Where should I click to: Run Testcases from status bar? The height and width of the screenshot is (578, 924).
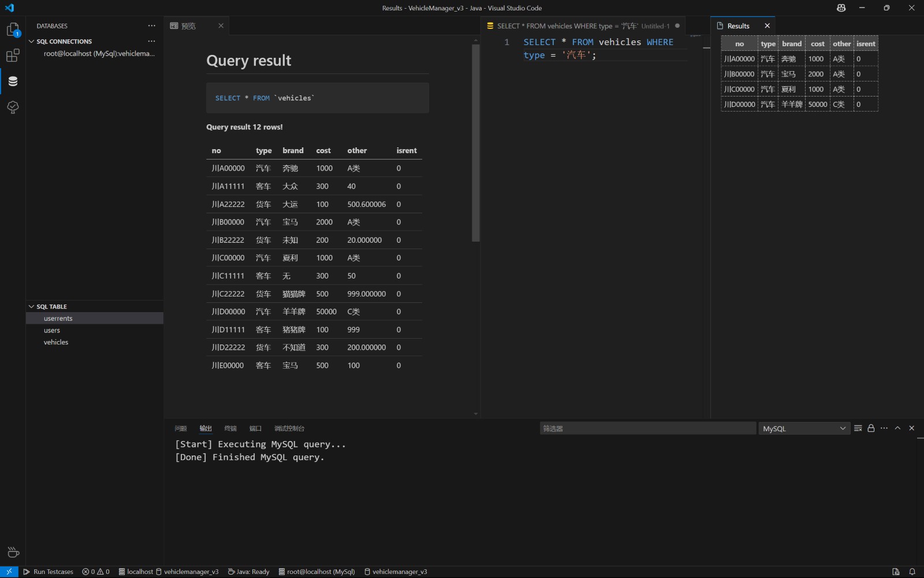tap(49, 572)
